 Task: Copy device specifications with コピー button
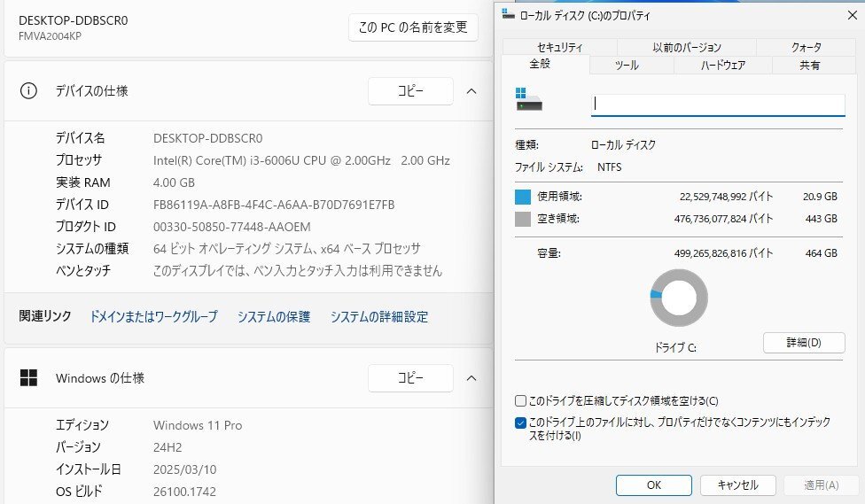click(x=410, y=91)
